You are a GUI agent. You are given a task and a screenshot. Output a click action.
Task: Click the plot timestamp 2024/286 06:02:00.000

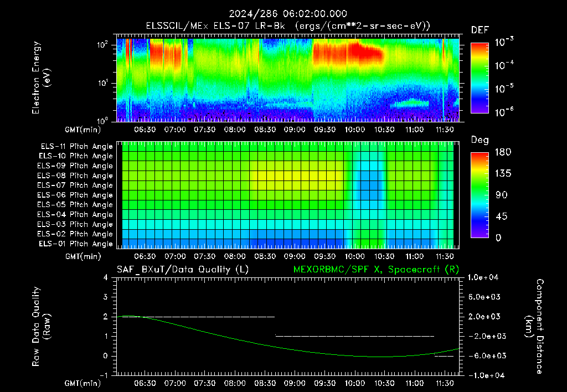click(288, 14)
